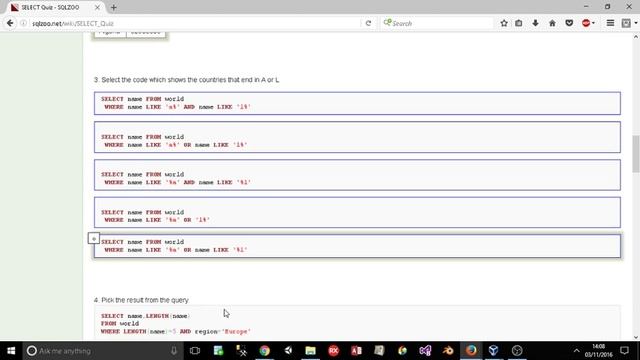Open the Action Center notifications

click(624, 351)
